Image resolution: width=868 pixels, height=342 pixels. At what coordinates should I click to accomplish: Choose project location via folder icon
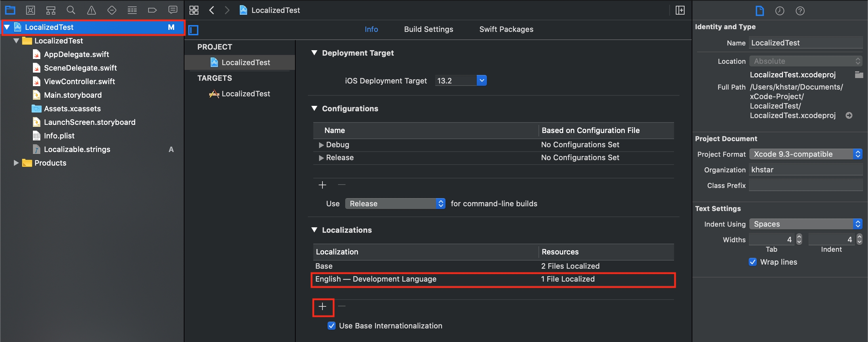click(859, 75)
